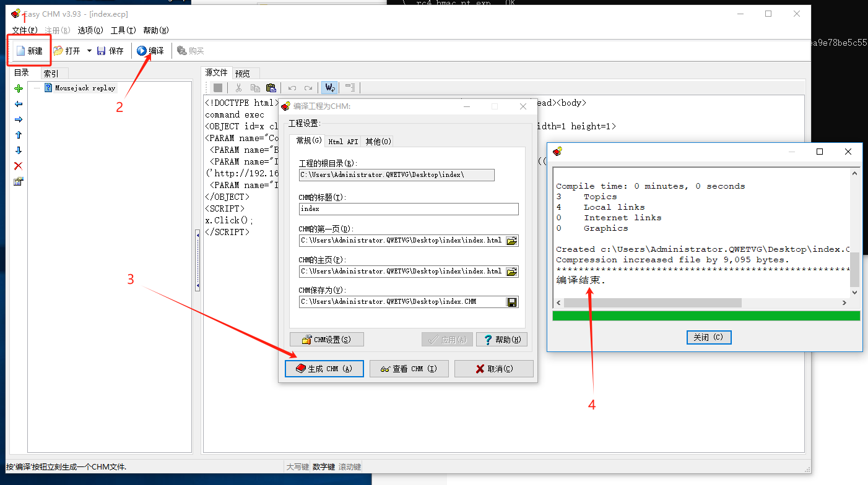Click the blue left arrow outdent icon
This screenshot has height=485, width=868.
pyautogui.click(x=19, y=104)
